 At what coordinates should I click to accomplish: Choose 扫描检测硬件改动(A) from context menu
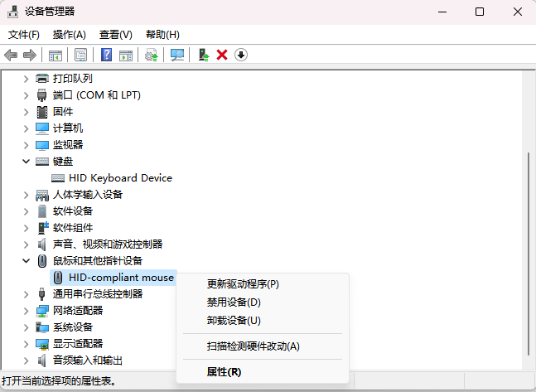point(263,346)
